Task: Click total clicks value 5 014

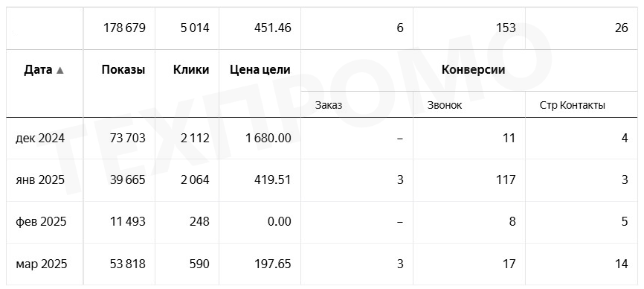Action: click(195, 28)
